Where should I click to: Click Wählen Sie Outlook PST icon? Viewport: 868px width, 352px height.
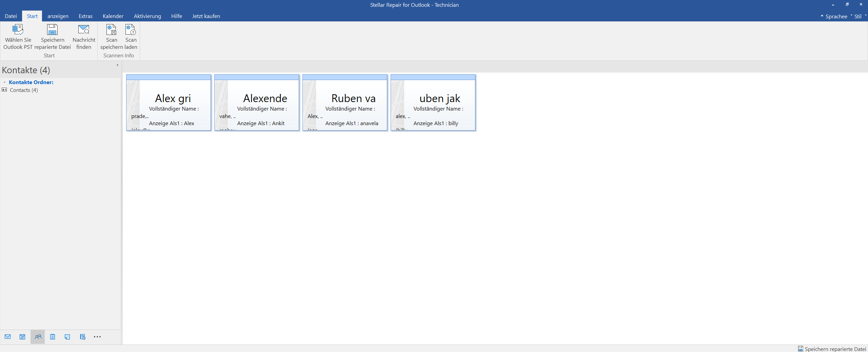tap(18, 30)
